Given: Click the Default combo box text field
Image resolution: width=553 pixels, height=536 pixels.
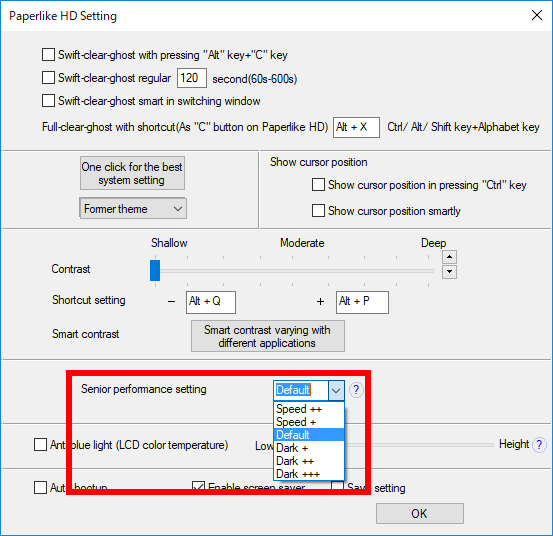Looking at the screenshot, I should [x=301, y=390].
